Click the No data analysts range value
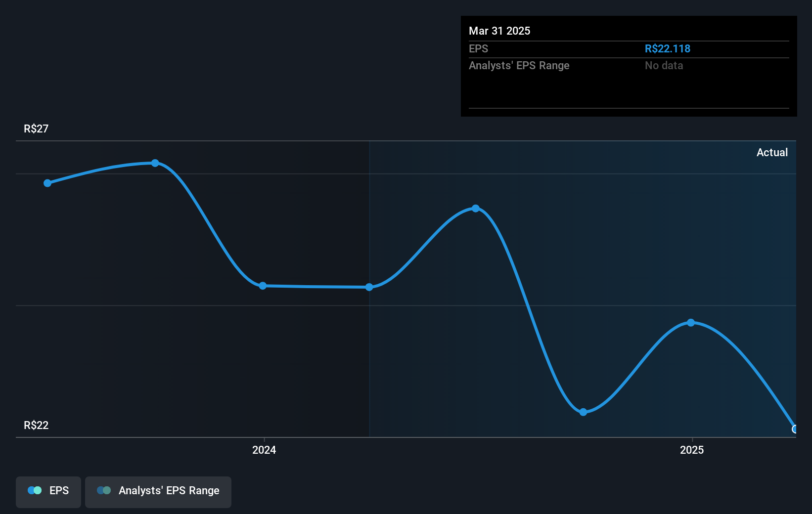This screenshot has width=812, height=514. point(664,66)
